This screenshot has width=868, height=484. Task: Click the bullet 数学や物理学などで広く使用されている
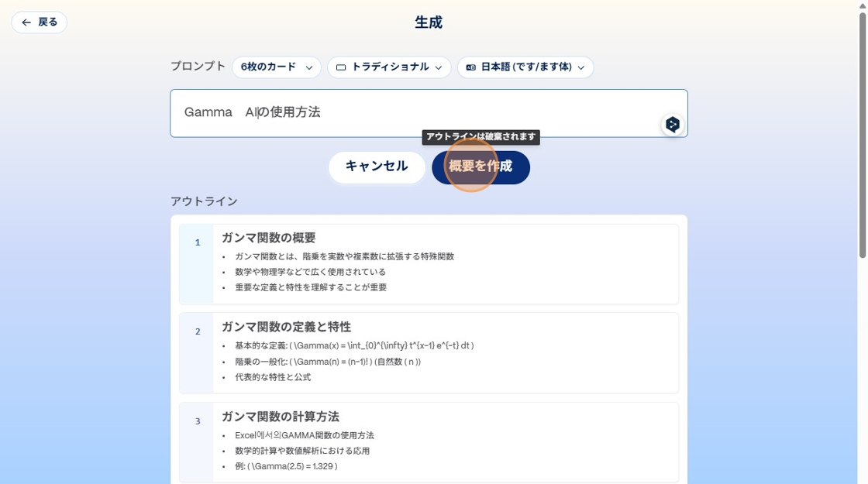310,272
